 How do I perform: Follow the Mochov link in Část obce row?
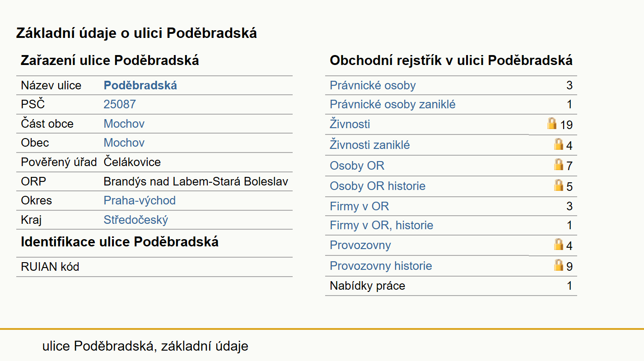point(124,124)
